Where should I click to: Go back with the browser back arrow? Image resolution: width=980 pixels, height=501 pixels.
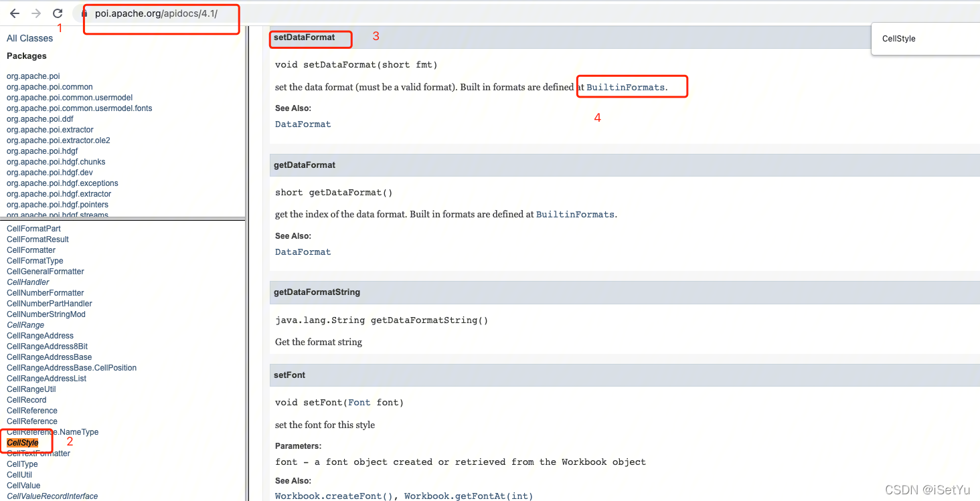tap(15, 13)
